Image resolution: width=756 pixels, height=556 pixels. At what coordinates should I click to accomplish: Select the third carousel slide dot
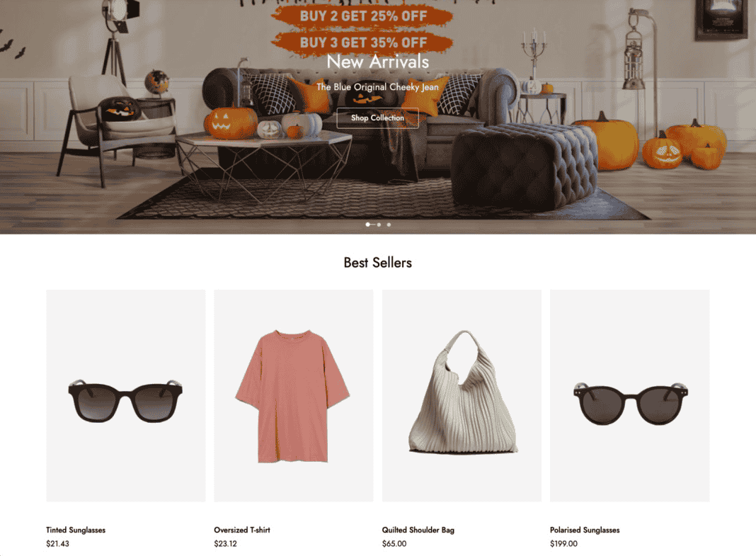[389, 225]
